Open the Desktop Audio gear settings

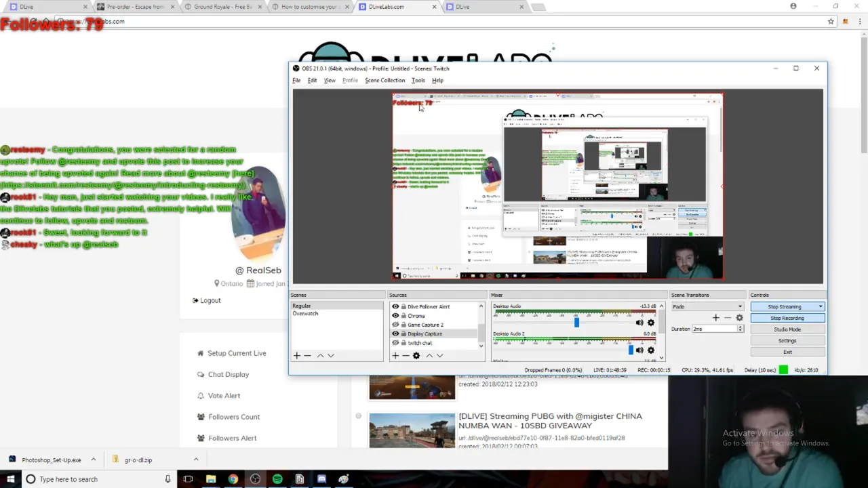coord(651,323)
